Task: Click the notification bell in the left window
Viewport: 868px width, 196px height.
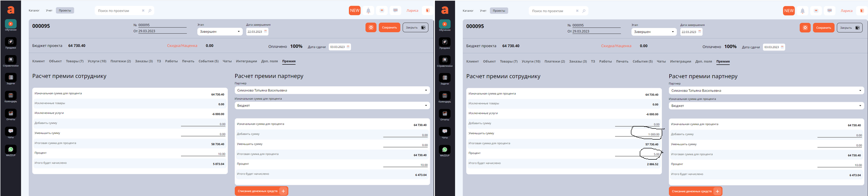Action: click(369, 11)
